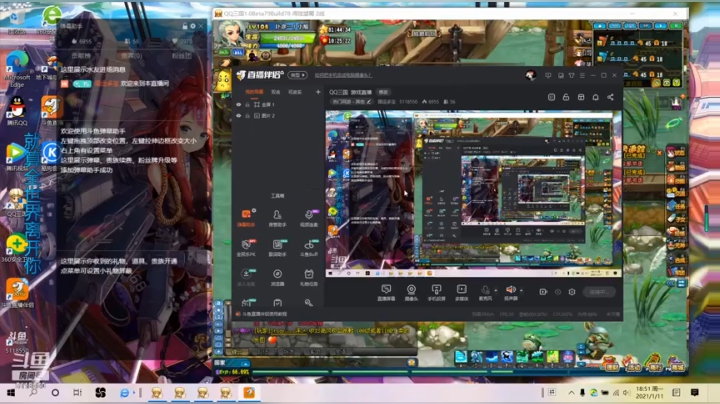Click the unlock padlock icon in stream header
This screenshot has width=720, height=404.
coord(566,97)
